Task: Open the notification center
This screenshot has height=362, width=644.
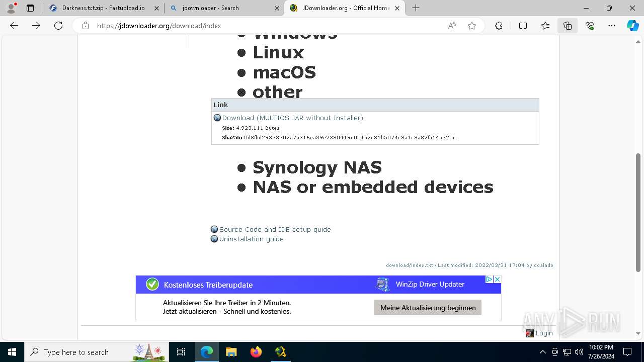Action: [x=627, y=352]
